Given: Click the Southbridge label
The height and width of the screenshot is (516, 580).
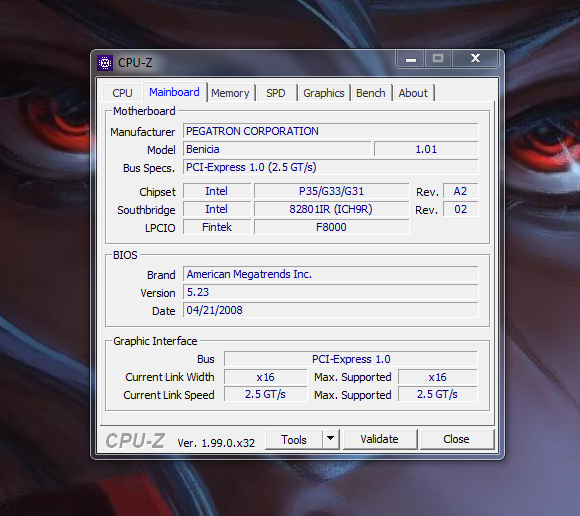Looking at the screenshot, I should coord(146,210).
